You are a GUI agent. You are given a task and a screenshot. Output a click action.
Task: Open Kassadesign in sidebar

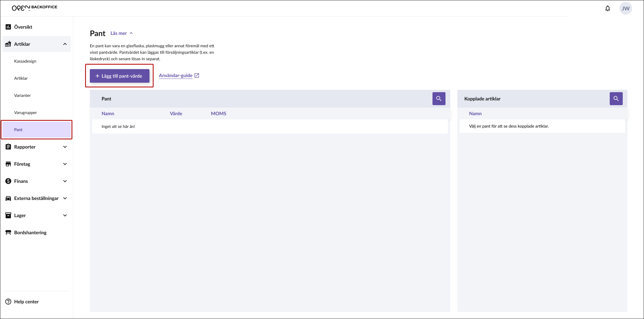[37, 61]
